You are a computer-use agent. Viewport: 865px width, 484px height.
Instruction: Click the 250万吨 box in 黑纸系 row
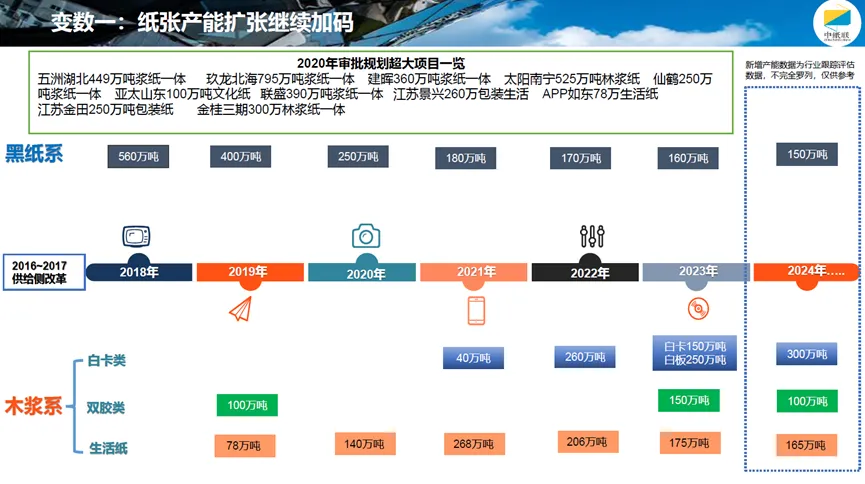pos(358,157)
